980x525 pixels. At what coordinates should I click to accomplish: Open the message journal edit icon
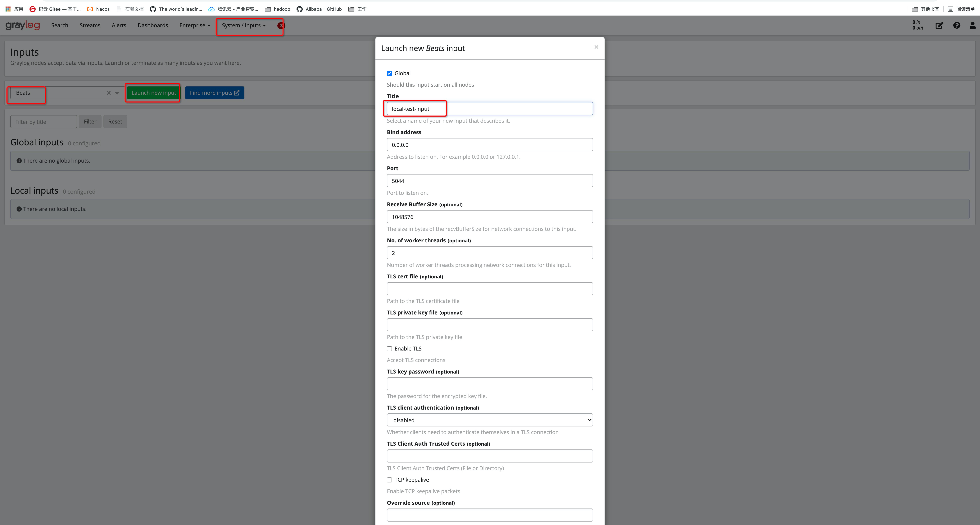[939, 25]
